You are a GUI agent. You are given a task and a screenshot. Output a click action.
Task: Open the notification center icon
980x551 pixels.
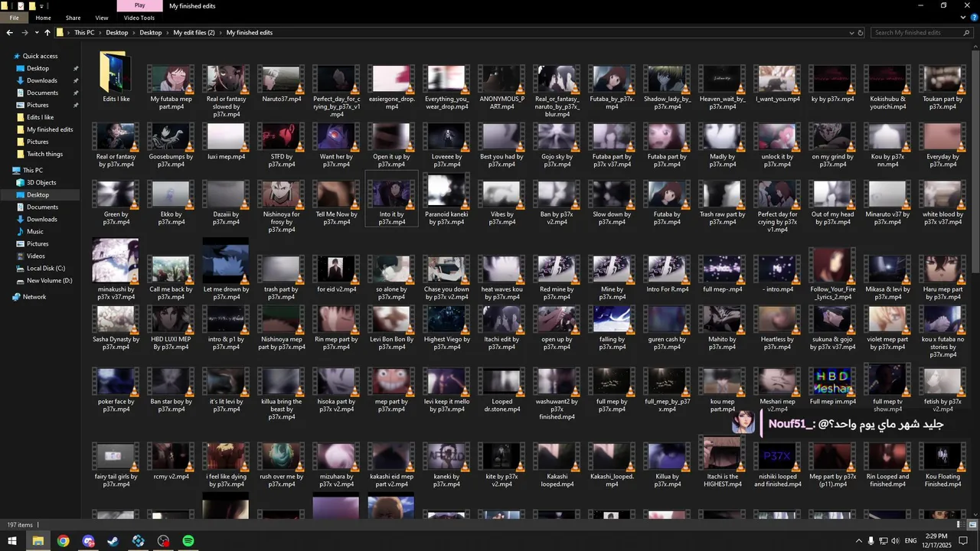(x=963, y=541)
